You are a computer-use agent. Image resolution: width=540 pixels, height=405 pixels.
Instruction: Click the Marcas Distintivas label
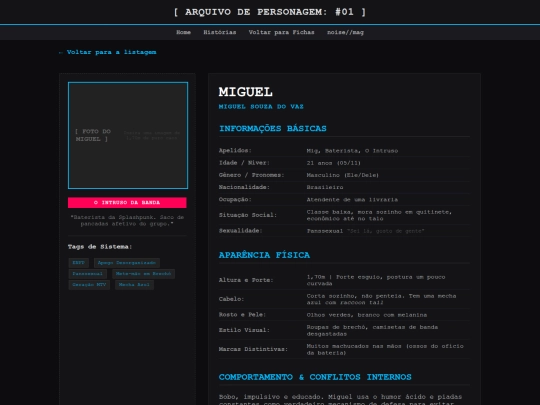pyautogui.click(x=253, y=349)
